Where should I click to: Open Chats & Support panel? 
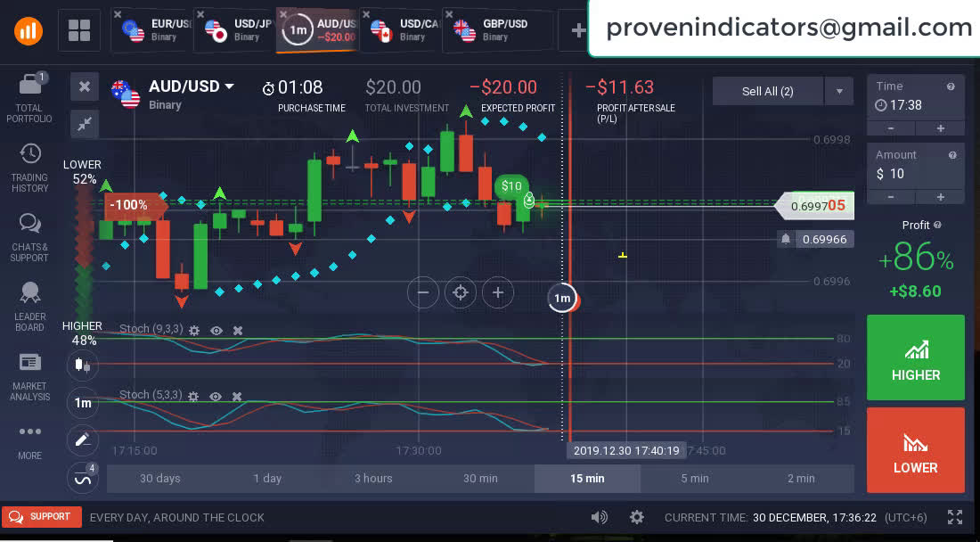coord(29,224)
